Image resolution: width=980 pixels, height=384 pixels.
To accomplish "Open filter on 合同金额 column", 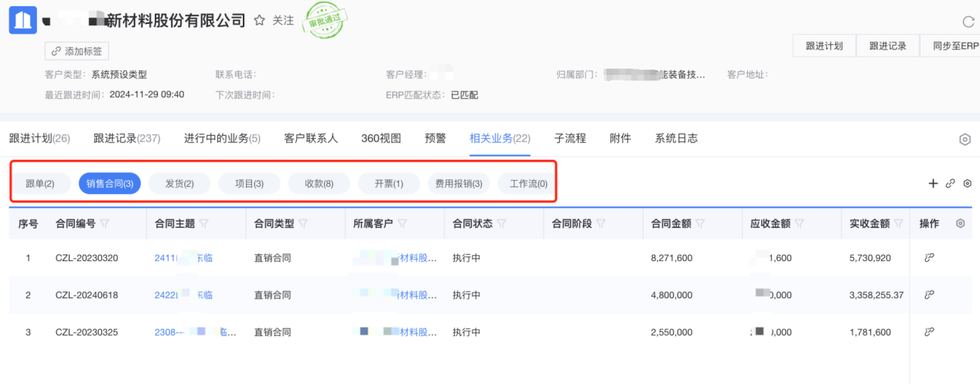I will click(699, 224).
